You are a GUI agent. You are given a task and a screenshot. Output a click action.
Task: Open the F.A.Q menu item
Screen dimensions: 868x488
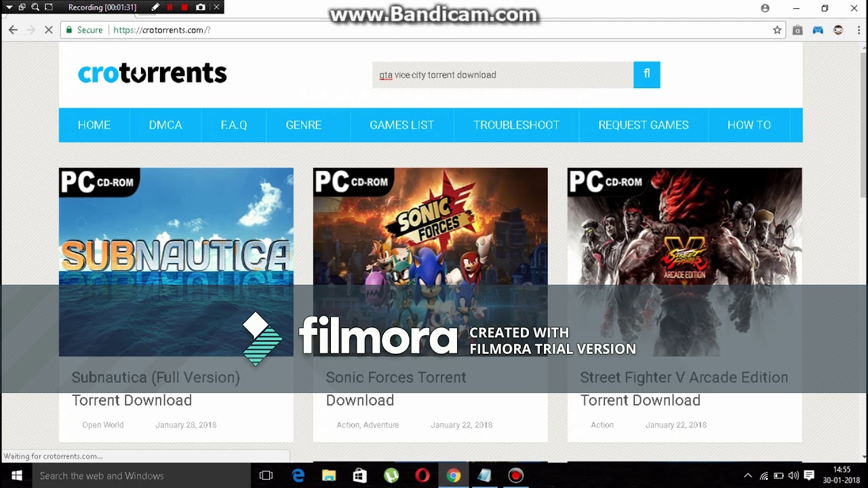[234, 125]
